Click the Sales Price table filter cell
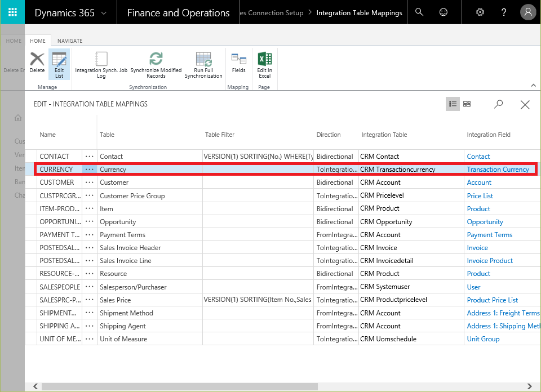This screenshot has width=541, height=392. (258, 300)
